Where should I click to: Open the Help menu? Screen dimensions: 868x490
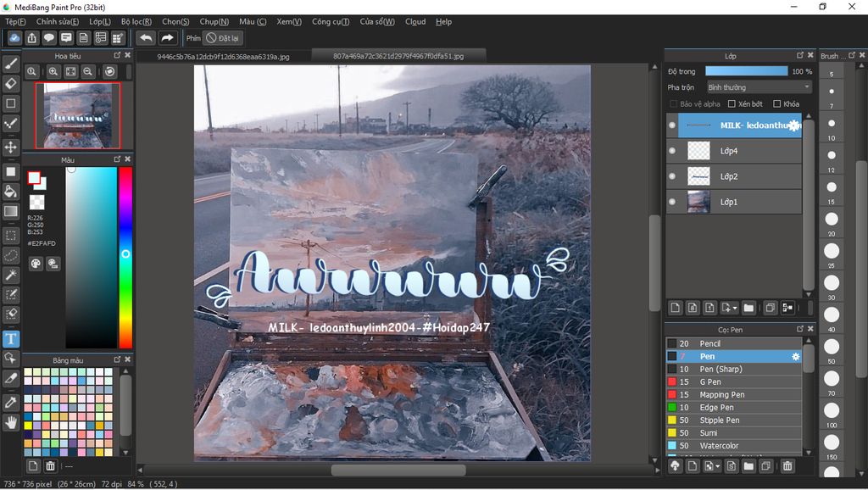pos(443,21)
